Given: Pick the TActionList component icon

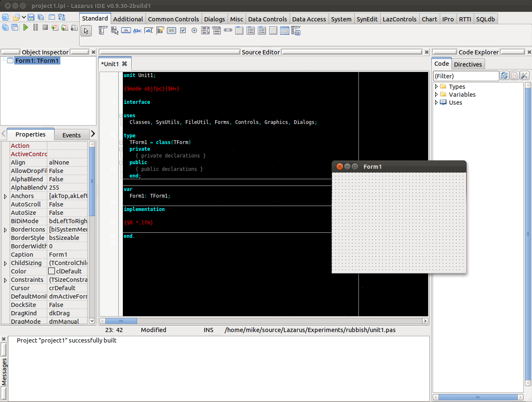Looking at the screenshot, I should click(x=296, y=31).
